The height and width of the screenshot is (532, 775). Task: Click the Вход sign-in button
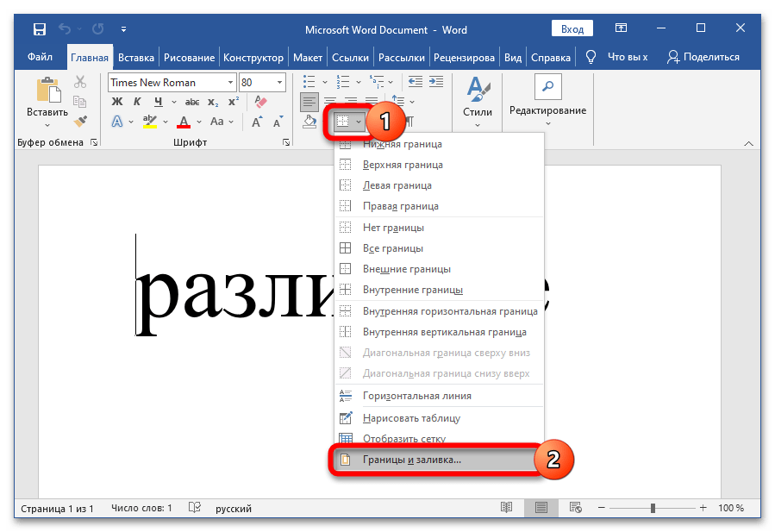pyautogui.click(x=572, y=29)
